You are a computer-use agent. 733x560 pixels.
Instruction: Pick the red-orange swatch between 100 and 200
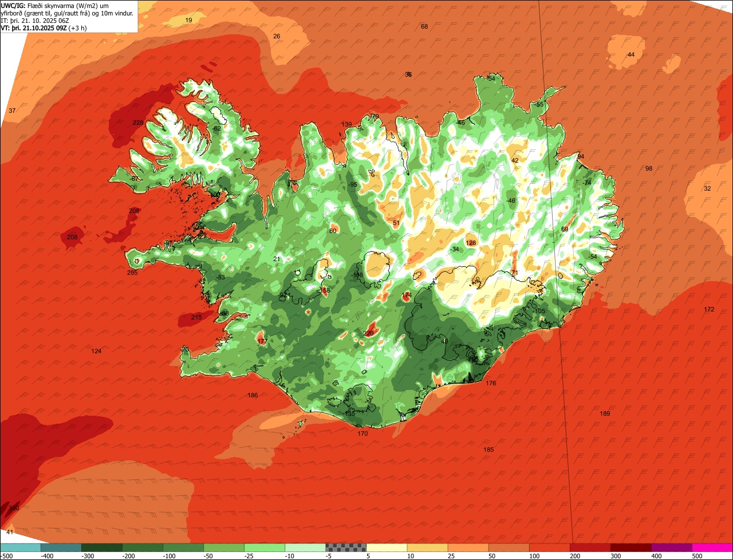(549, 547)
